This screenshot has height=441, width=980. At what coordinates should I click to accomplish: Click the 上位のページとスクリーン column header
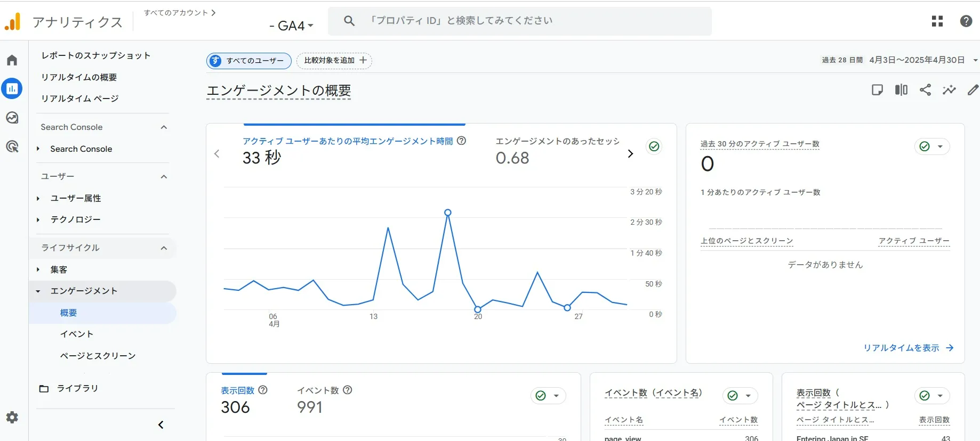pyautogui.click(x=746, y=241)
